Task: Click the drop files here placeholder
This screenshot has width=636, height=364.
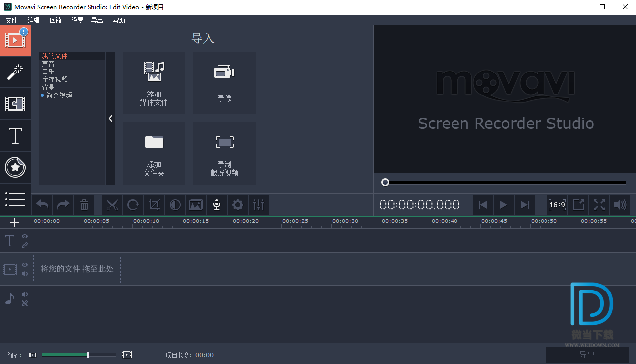Action: click(x=77, y=269)
